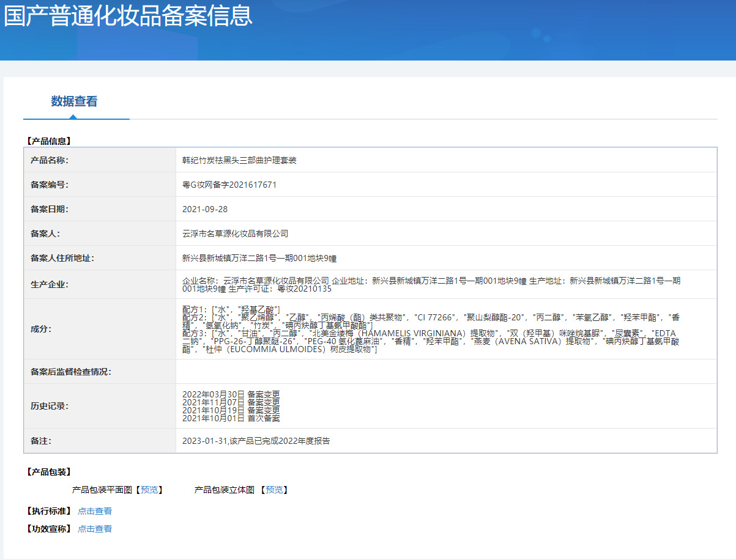Click the 【执行标准】 heading
The image size is (736, 560).
(49, 511)
